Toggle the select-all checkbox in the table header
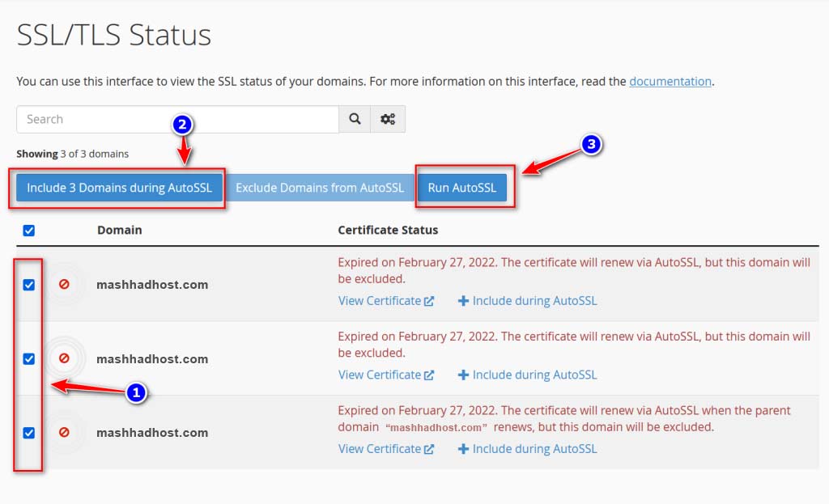 pyautogui.click(x=29, y=230)
